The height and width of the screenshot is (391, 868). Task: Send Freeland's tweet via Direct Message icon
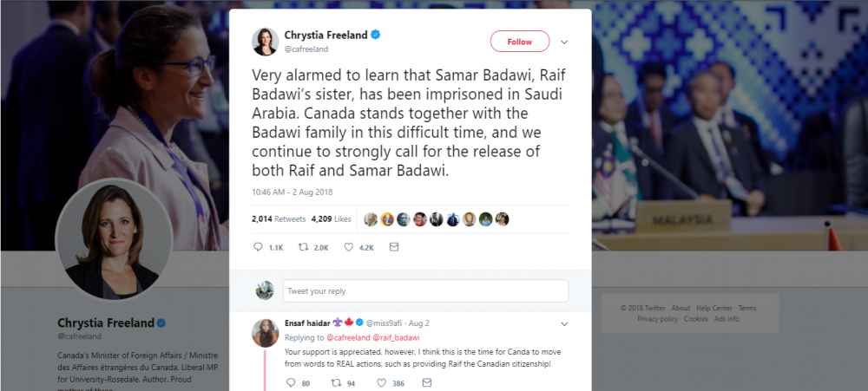pos(394,247)
